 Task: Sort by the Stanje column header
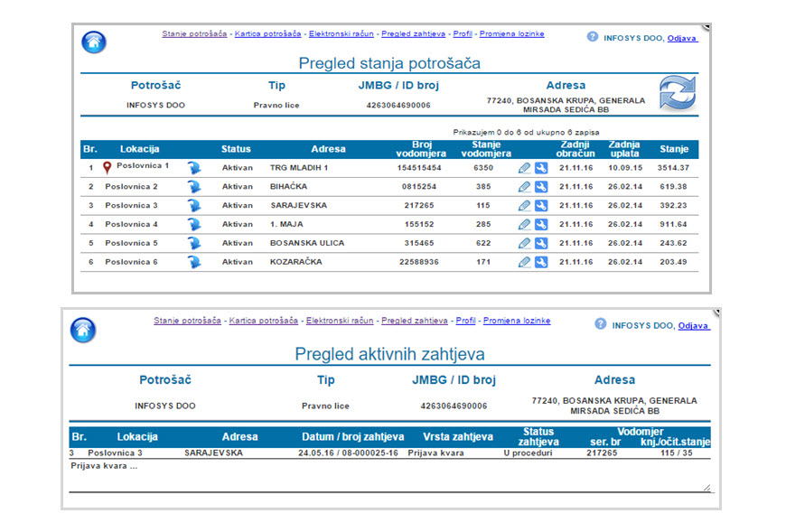tap(674, 149)
